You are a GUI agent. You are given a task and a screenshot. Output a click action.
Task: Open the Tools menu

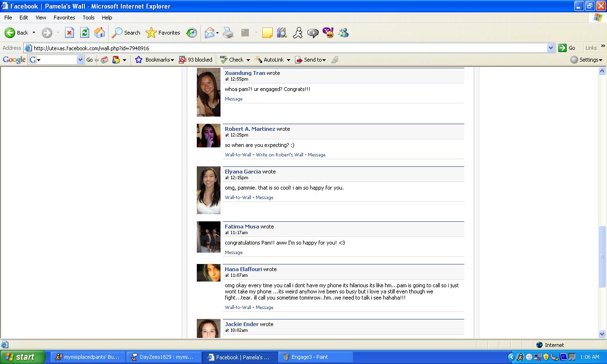click(x=89, y=18)
